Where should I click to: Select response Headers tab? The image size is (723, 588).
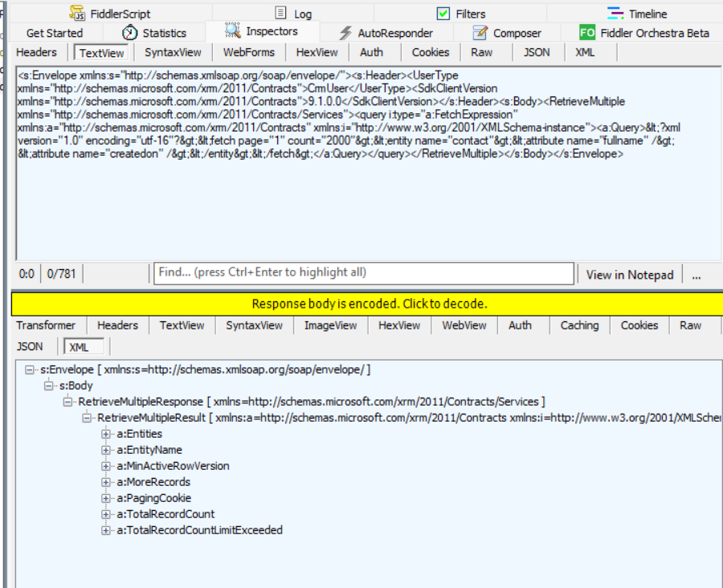[117, 325]
